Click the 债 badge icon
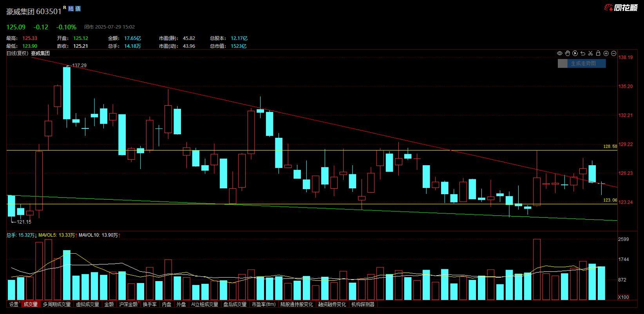The height and width of the screenshot is (314, 644). click(x=78, y=9)
